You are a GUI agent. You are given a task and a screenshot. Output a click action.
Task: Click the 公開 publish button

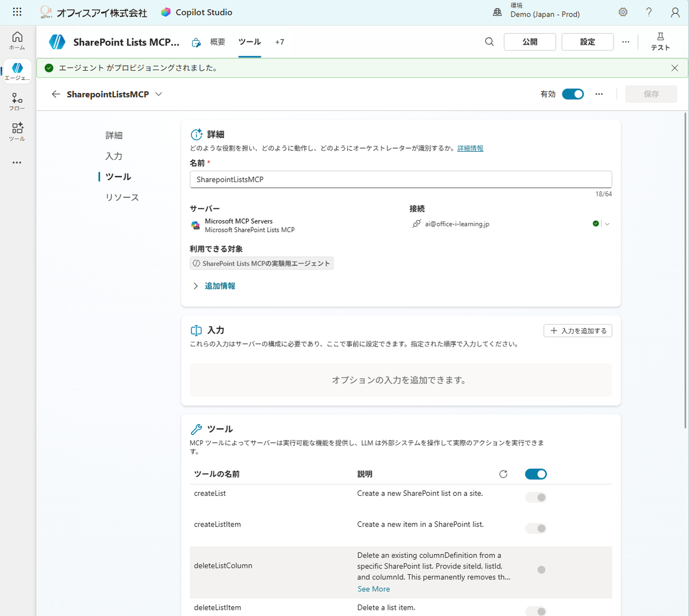530,42
